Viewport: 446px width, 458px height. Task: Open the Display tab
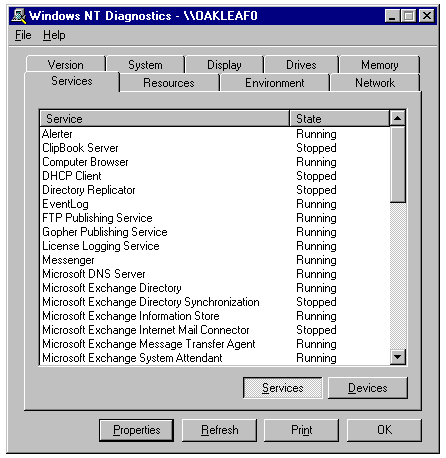point(224,64)
